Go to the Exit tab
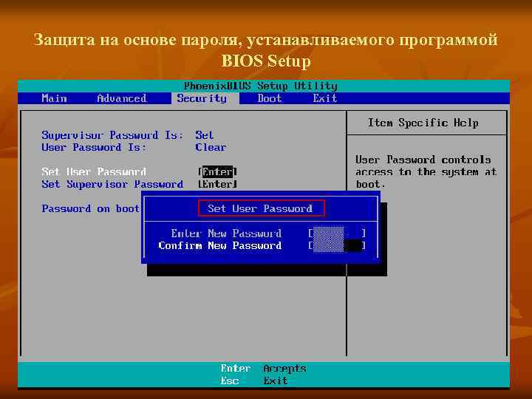 pyautogui.click(x=324, y=98)
